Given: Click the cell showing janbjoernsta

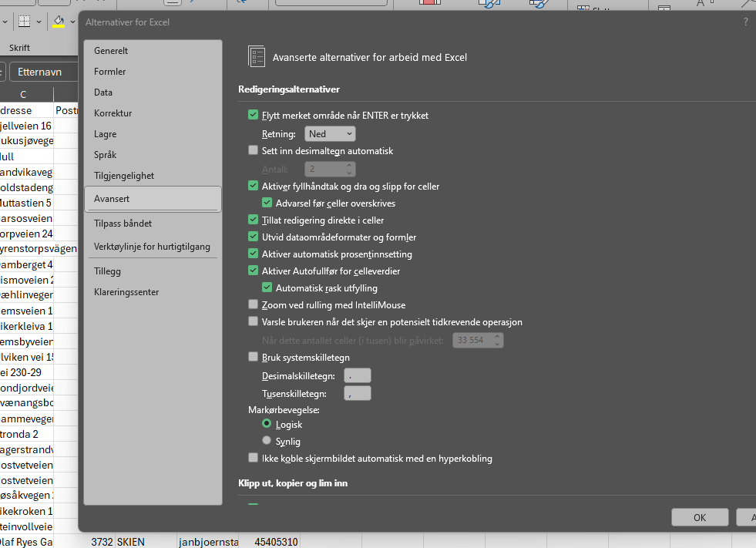Looking at the screenshot, I should 208,542.
